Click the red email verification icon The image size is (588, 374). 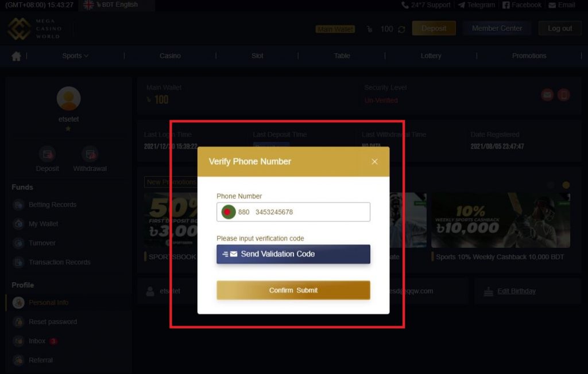[547, 95]
